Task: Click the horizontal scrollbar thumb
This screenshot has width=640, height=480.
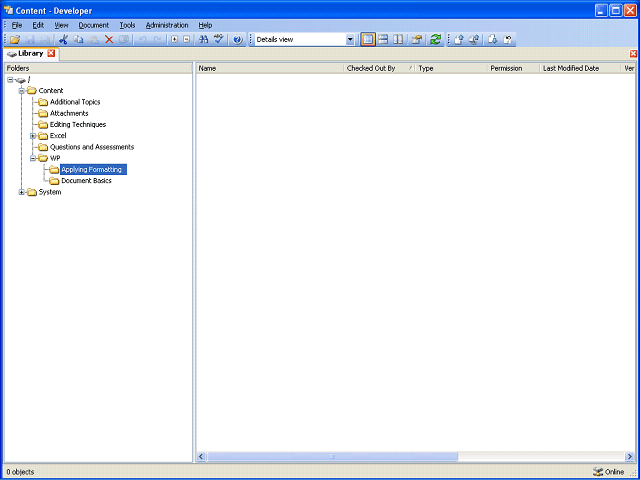Action: (332, 456)
